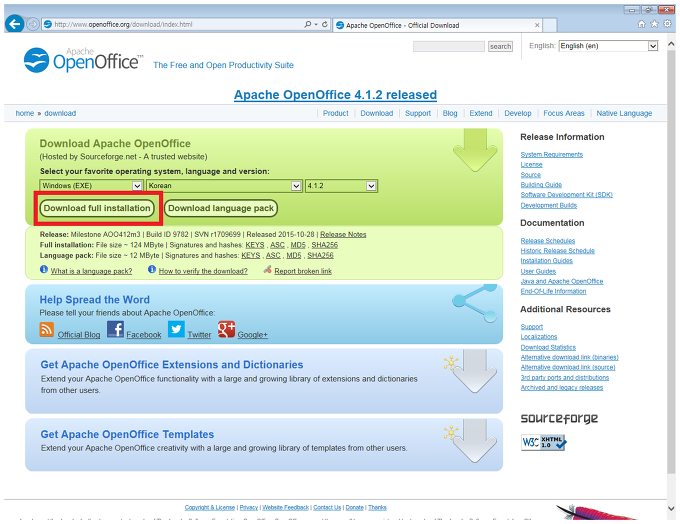Viewport: 680px width, 524px height.
Task: Click the green download arrow graphic
Action: click(x=475, y=150)
